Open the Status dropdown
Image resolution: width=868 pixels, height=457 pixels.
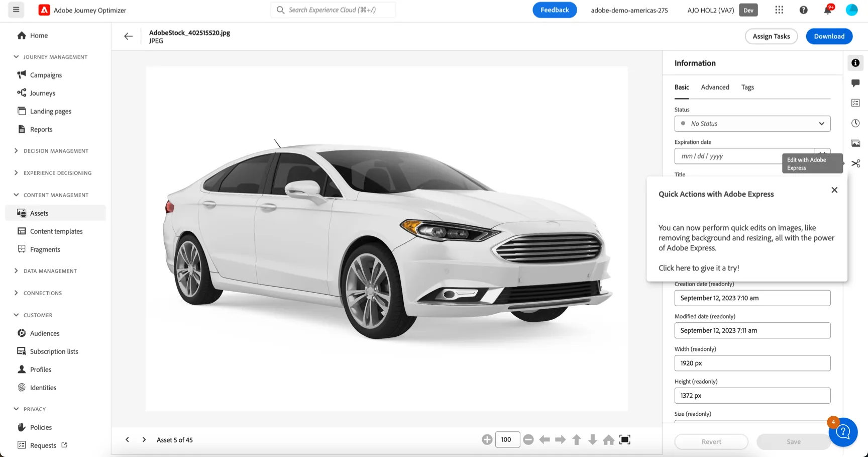click(752, 124)
